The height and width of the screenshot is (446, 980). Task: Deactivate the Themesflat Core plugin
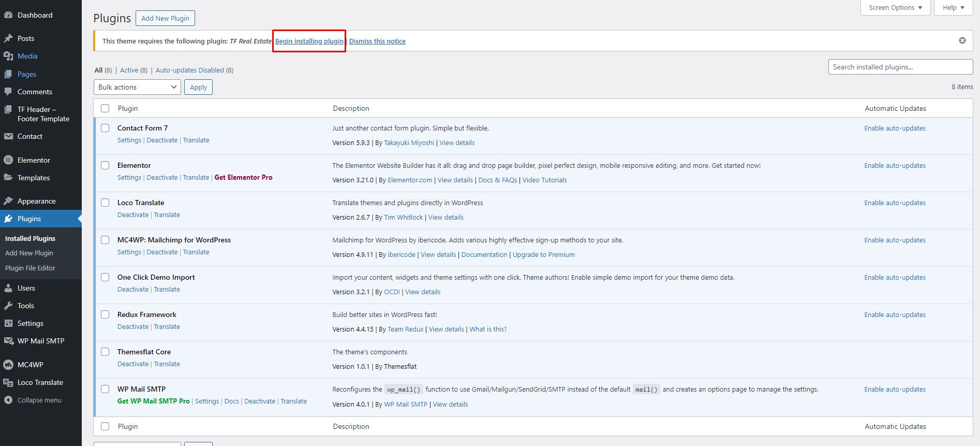tap(133, 364)
